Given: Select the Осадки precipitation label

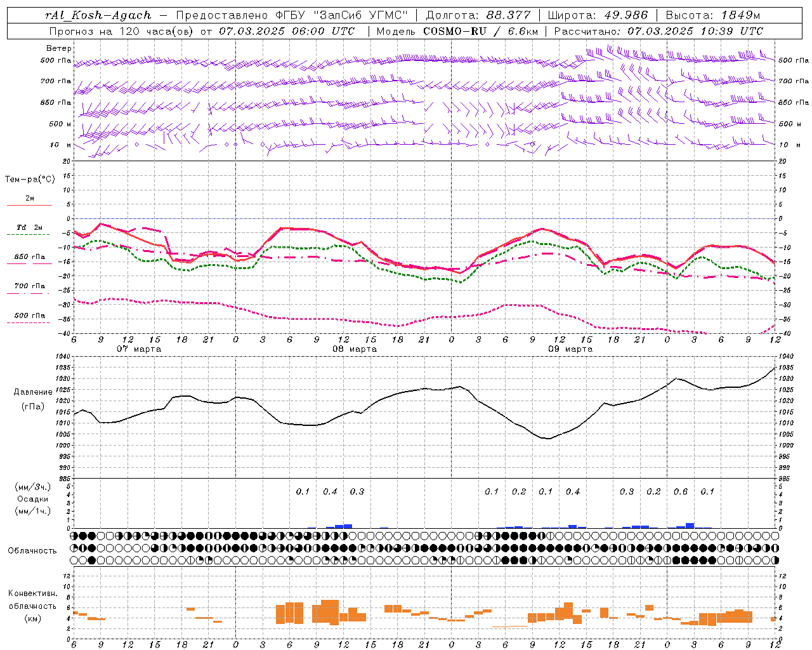Looking at the screenshot, I should (33, 499).
